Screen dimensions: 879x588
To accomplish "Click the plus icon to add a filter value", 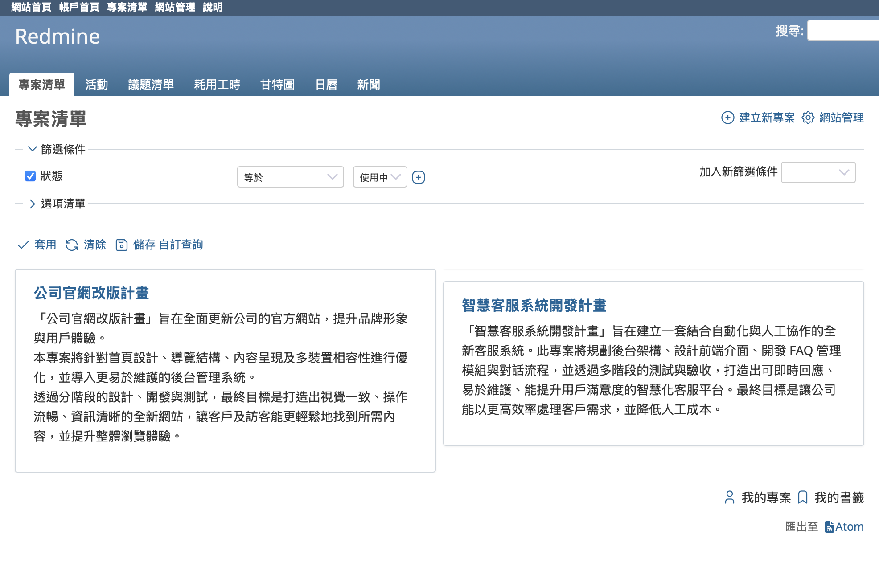I will point(419,177).
